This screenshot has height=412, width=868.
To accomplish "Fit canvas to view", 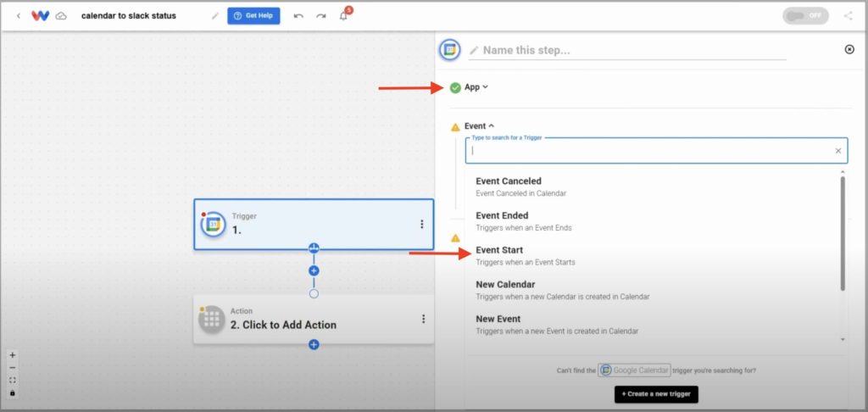I will 13,381.
